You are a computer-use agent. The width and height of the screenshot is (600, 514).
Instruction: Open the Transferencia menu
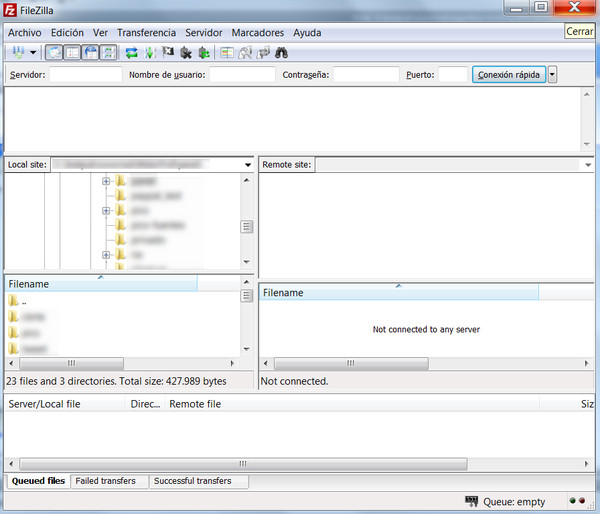click(x=147, y=33)
